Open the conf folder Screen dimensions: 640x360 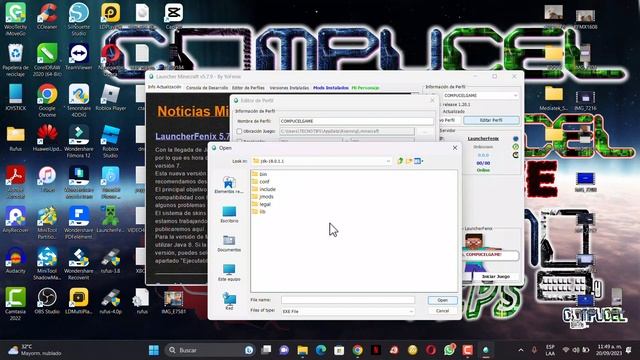(x=261, y=182)
